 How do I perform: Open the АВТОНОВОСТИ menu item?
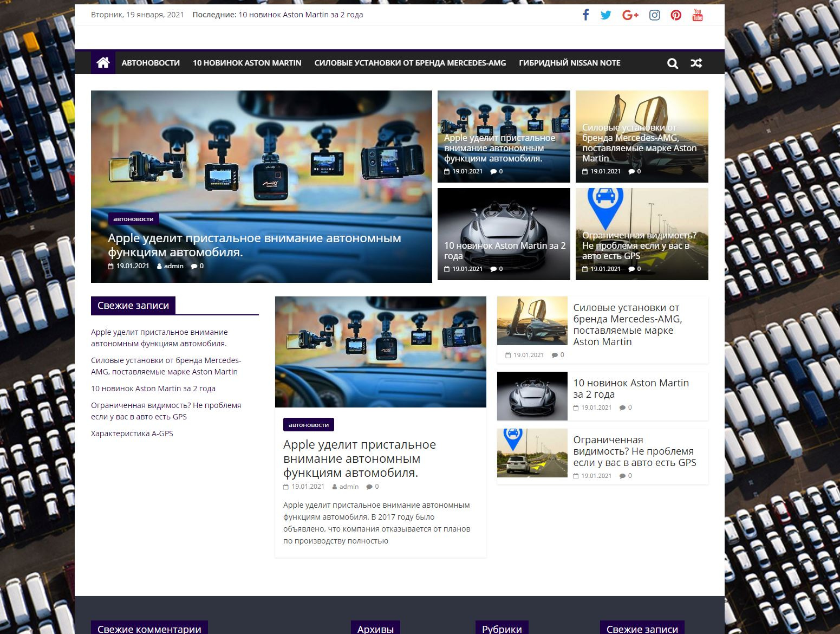click(x=151, y=63)
